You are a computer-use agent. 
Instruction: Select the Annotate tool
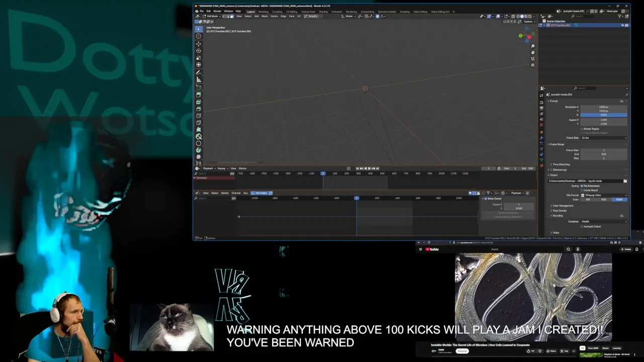[x=199, y=72]
